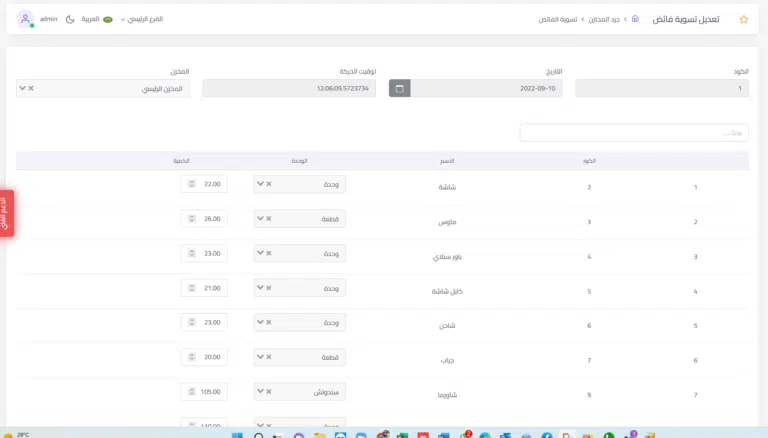
Task: Click quantity stepper for ماوس row
Action: click(190, 218)
